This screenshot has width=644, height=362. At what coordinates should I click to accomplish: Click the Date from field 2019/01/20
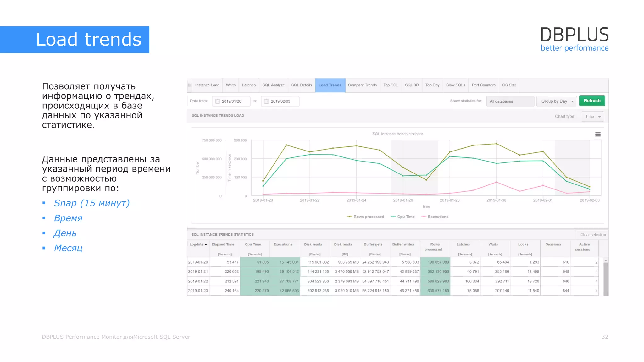pos(231,101)
